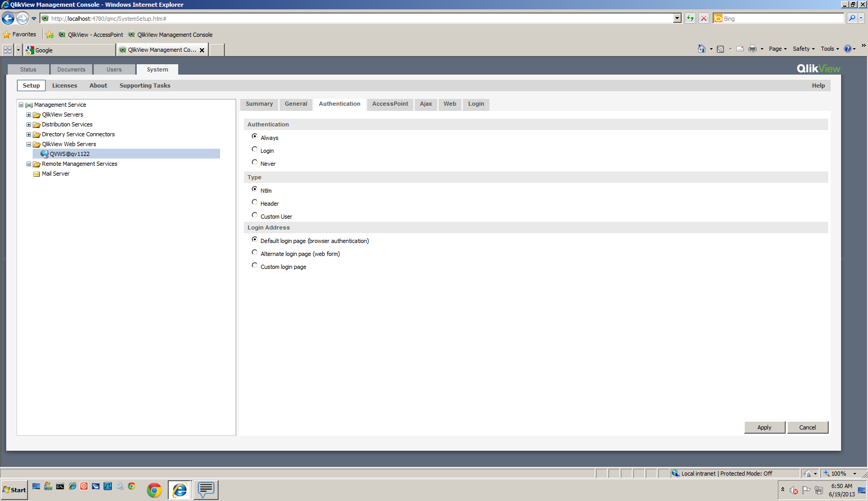Expand the QlikView Servers node
Screen dimensions: 868x501
[29, 114]
